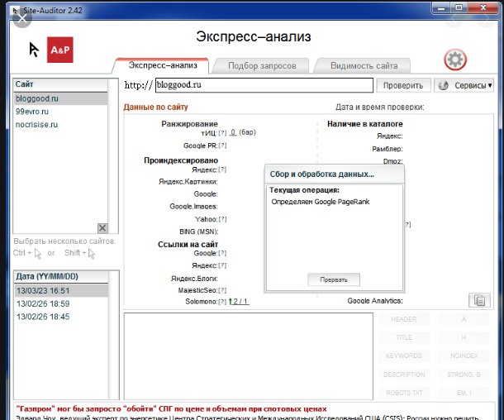The image size is (504, 420).
Task: Click inside the large empty text area
Action: tap(249, 356)
